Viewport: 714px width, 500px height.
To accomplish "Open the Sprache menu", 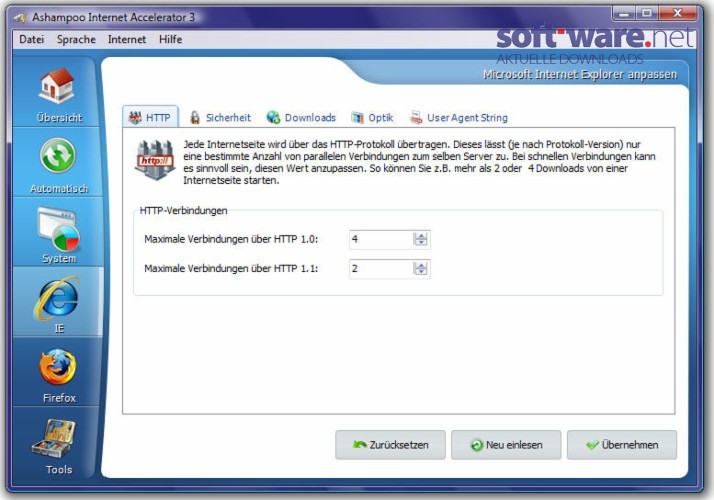I will coord(76,40).
